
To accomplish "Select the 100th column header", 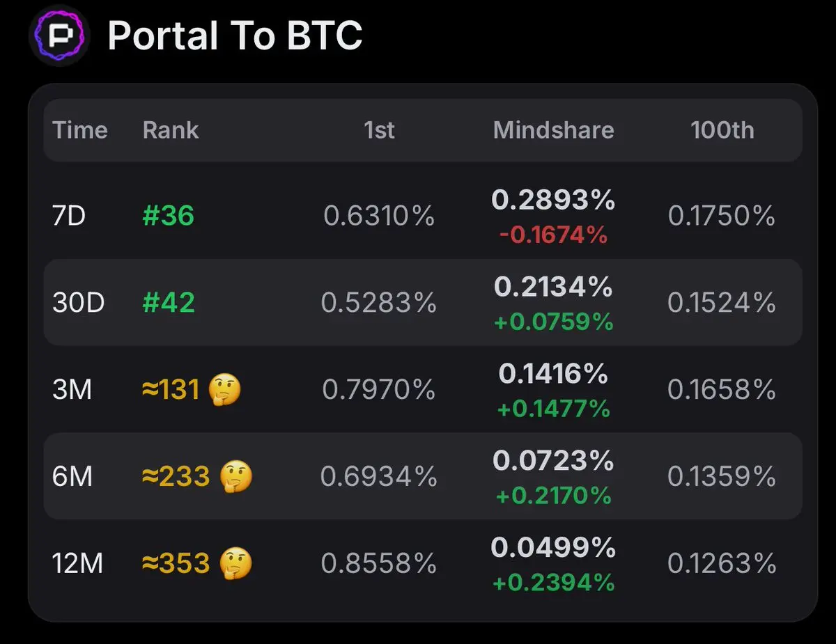I will point(722,130).
